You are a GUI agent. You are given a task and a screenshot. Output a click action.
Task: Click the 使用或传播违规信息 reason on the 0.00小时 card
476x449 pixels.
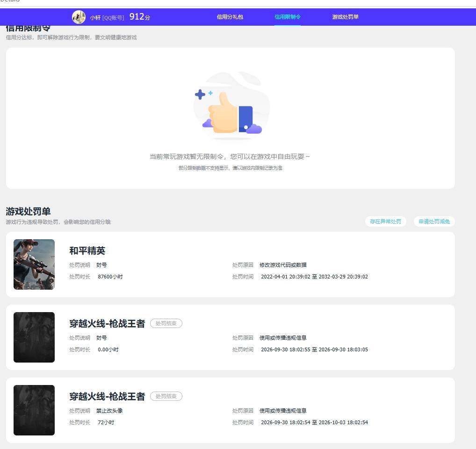pyautogui.click(x=283, y=338)
